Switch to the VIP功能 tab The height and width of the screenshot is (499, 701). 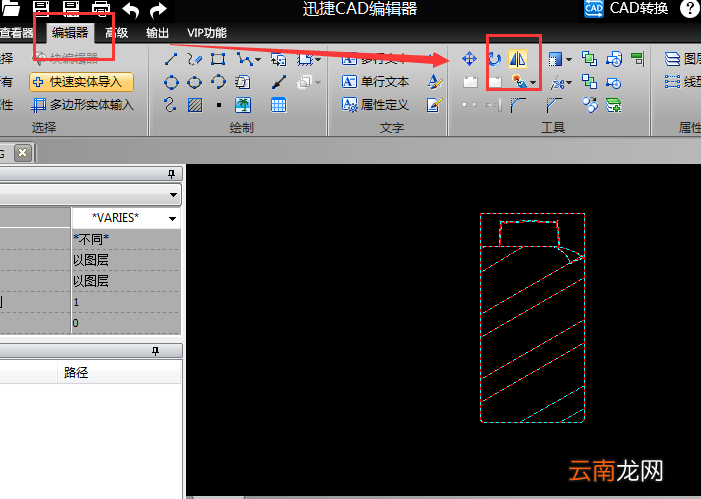tap(207, 33)
